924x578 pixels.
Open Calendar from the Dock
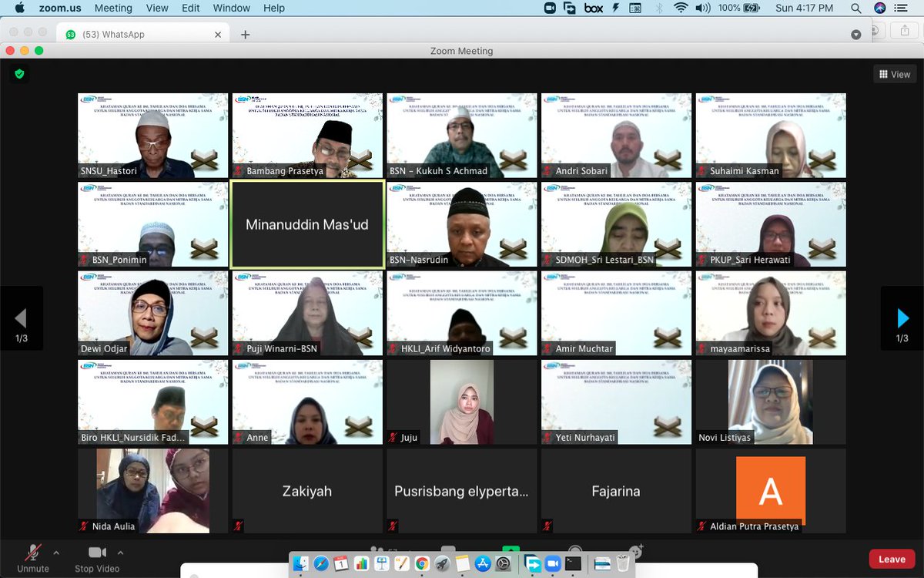(x=341, y=564)
